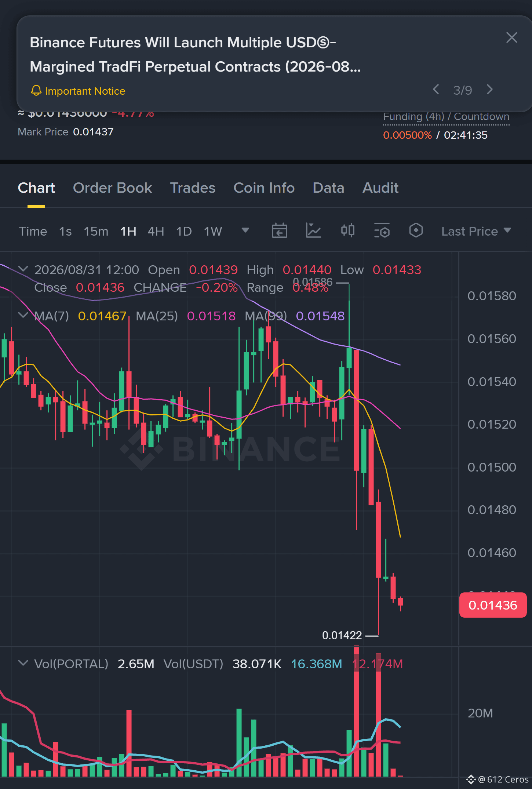Open the hexagon chart tool icon
The width and height of the screenshot is (532, 789).
(416, 230)
